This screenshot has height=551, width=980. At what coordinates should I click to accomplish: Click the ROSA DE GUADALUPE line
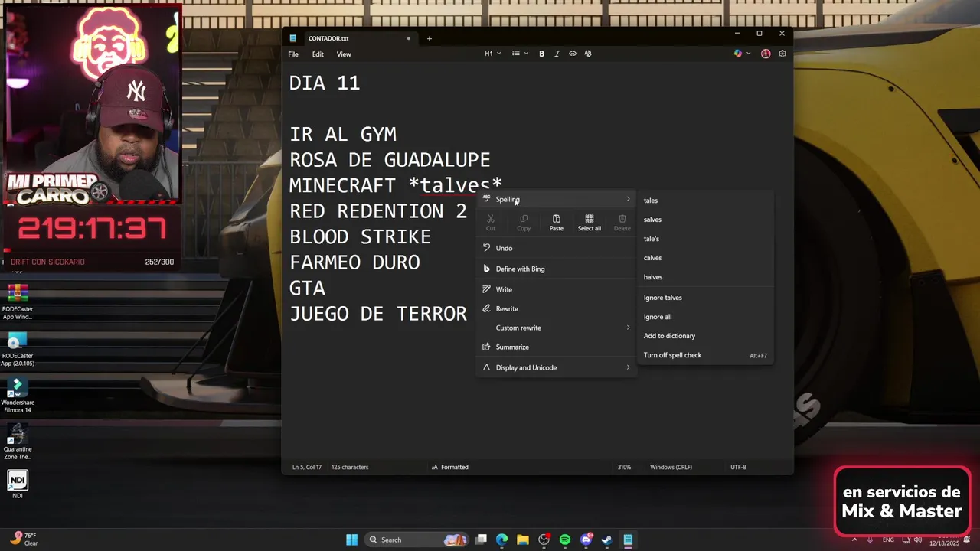click(x=390, y=160)
